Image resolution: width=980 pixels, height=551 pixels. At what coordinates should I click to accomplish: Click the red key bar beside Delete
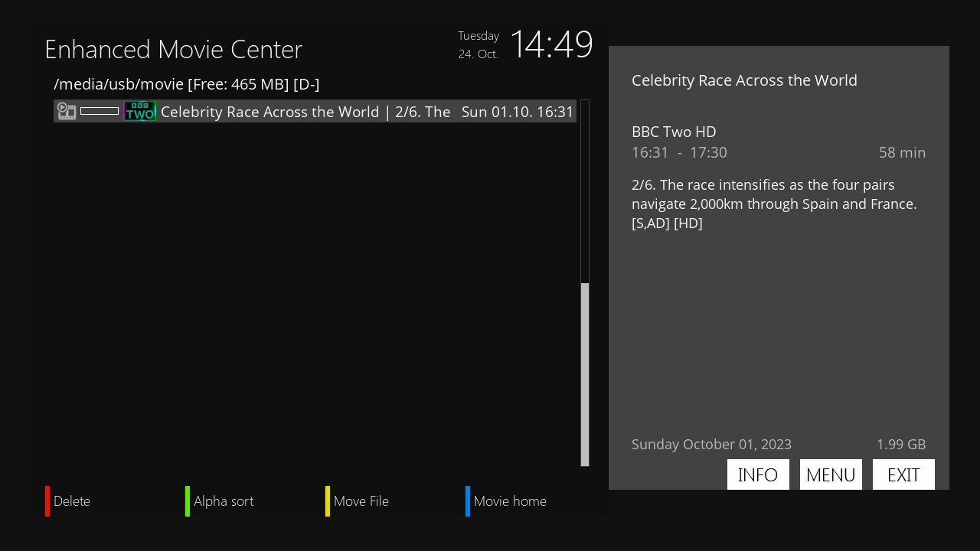(47, 501)
